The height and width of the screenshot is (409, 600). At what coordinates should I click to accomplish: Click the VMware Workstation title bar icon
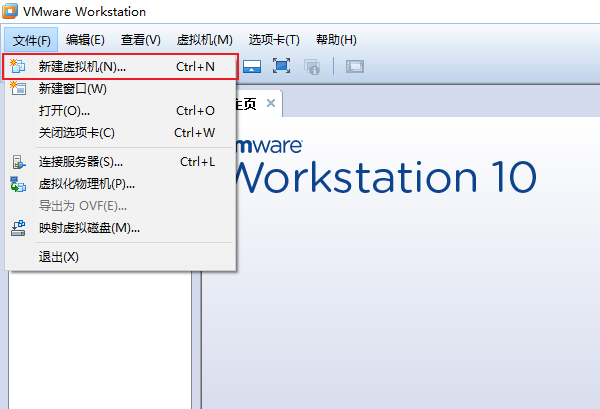point(10,11)
